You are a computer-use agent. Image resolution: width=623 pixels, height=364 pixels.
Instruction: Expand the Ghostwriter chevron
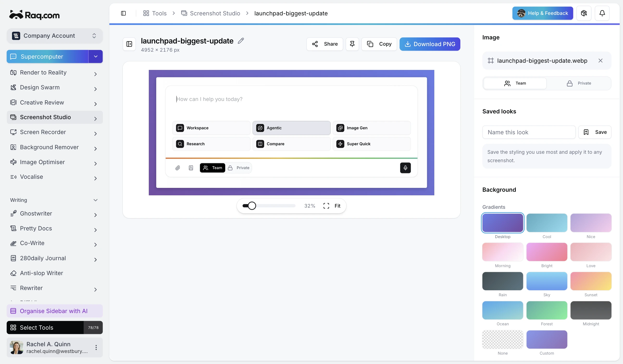(x=95, y=215)
